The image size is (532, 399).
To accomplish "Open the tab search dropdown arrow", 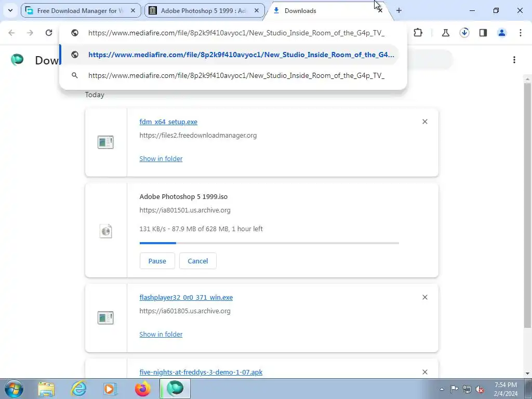I will pos(10,10).
